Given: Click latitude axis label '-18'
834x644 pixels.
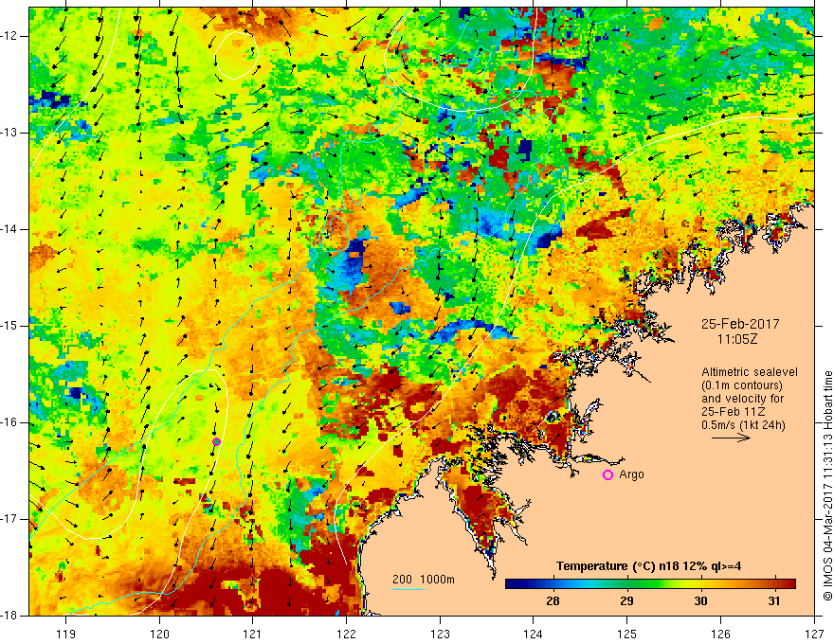Looking at the screenshot, I should (x=9, y=616).
